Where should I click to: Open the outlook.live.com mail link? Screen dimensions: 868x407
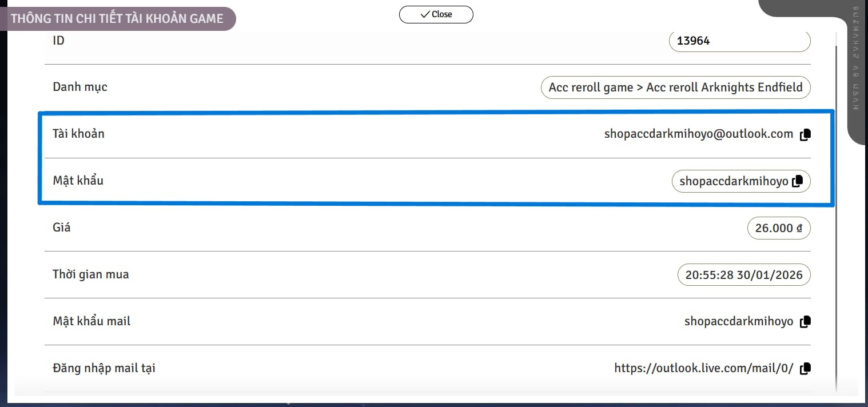703,369
